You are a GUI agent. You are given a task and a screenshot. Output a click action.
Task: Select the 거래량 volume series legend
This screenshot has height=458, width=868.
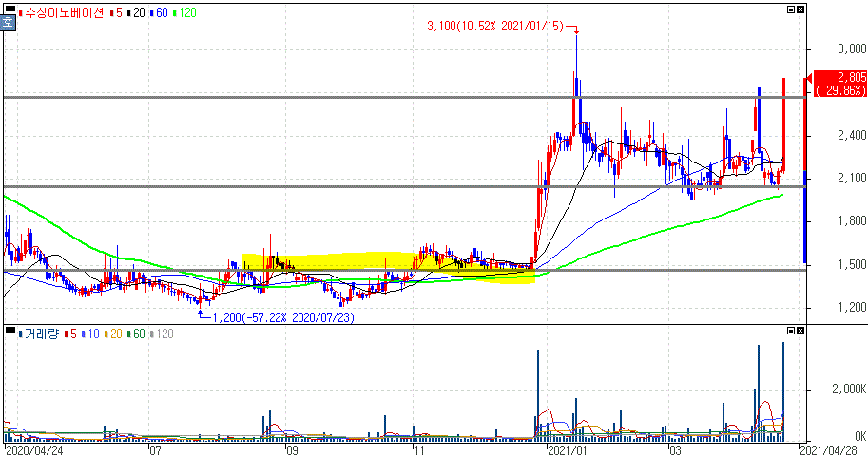click(39, 334)
